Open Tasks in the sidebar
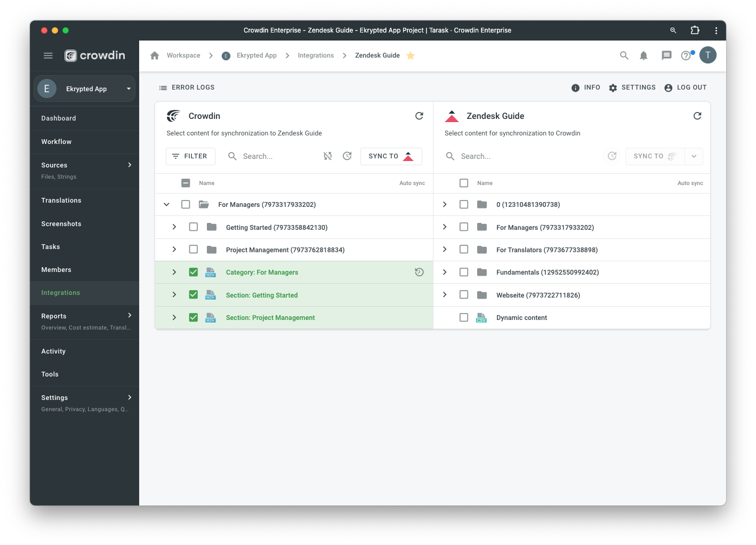The width and height of the screenshot is (756, 545). pos(84,247)
